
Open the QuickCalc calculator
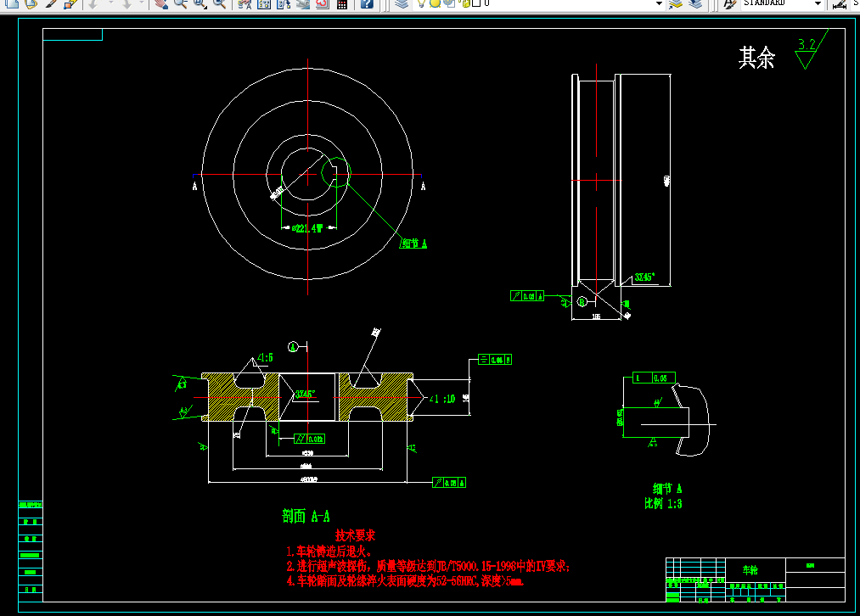(342, 3)
